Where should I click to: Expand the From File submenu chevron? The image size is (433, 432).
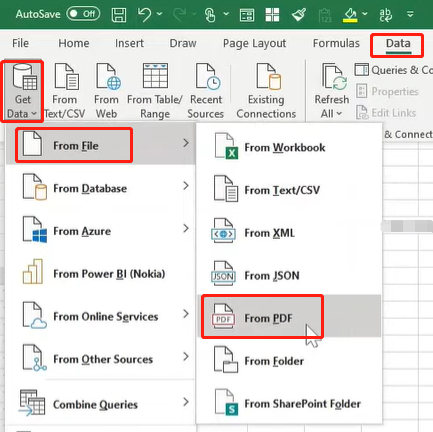[x=186, y=143]
